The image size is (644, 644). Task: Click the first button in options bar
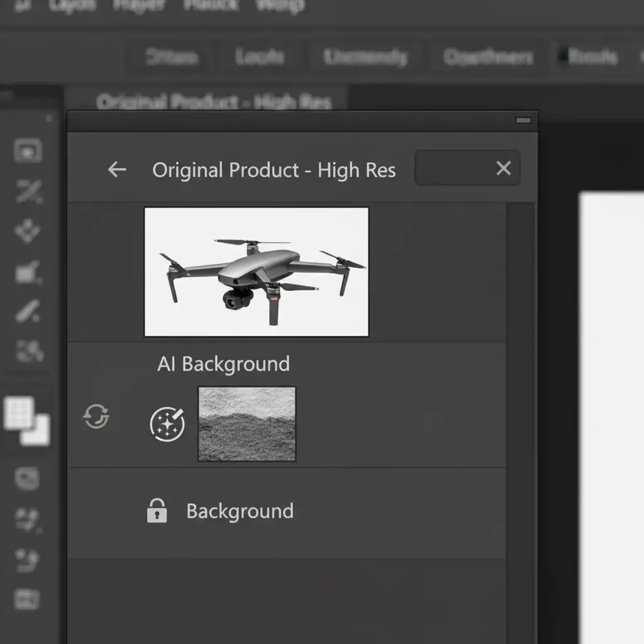(172, 58)
